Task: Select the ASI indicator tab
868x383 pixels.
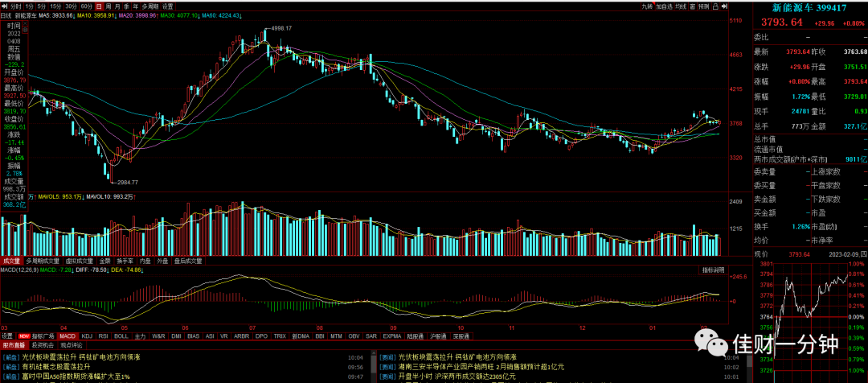Action: click(210, 336)
